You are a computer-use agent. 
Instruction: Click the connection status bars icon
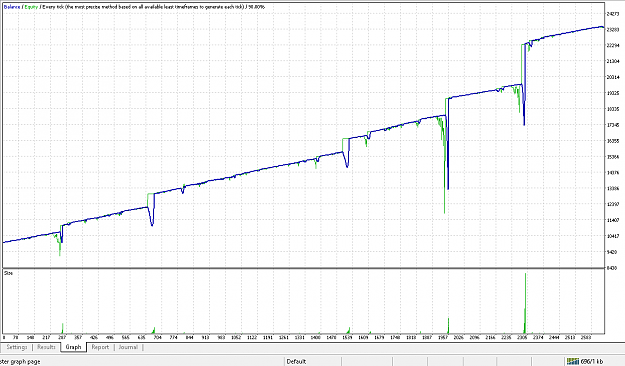573,361
